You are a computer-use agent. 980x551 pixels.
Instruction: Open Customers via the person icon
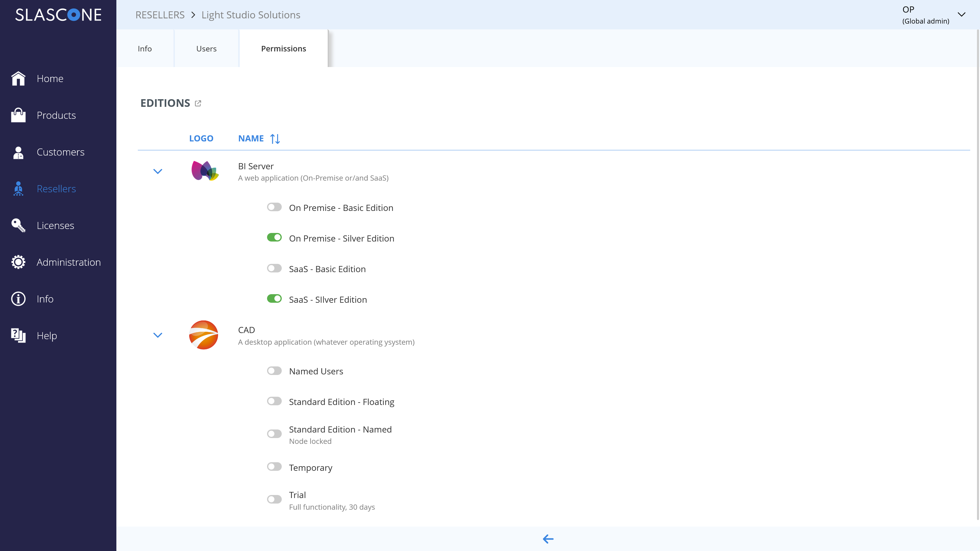(18, 152)
